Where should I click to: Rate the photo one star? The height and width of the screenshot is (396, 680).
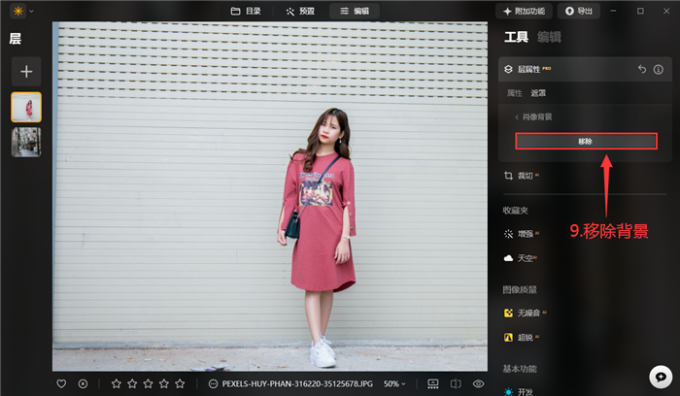(x=116, y=384)
